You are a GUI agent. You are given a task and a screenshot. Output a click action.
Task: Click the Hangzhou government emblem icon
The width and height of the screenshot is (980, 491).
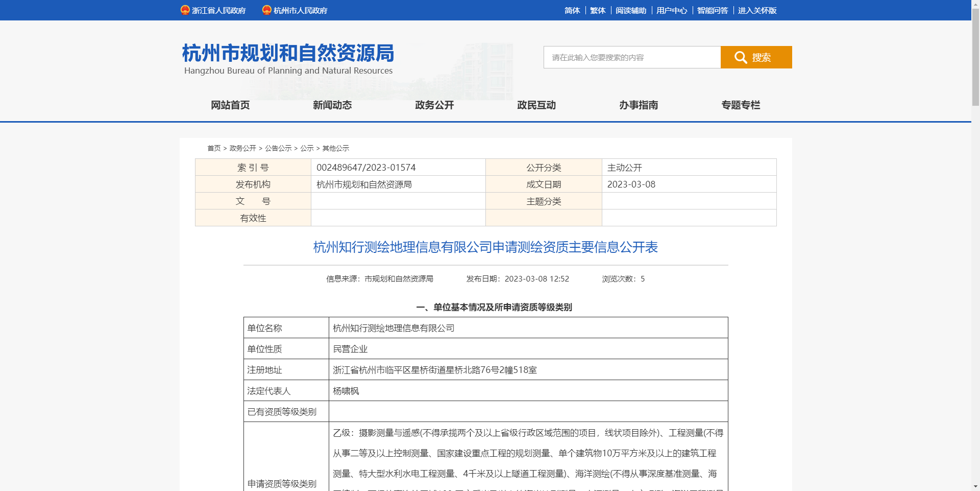point(266,10)
